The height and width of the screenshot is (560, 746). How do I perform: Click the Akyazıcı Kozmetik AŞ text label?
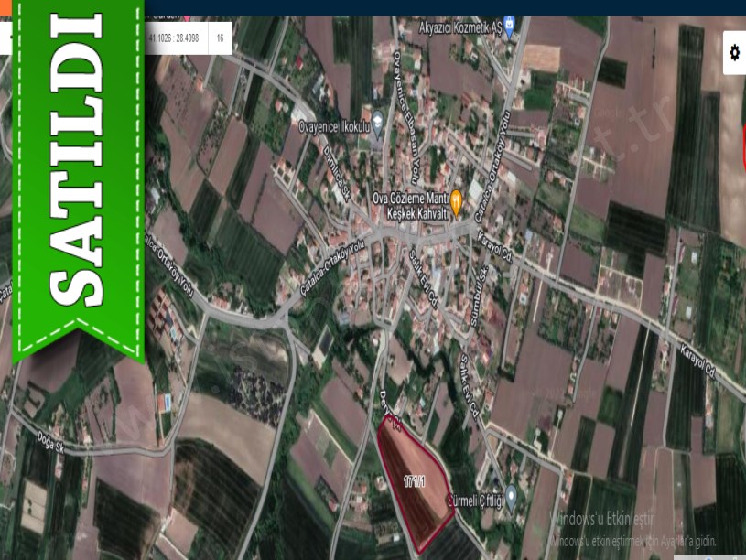click(x=458, y=28)
